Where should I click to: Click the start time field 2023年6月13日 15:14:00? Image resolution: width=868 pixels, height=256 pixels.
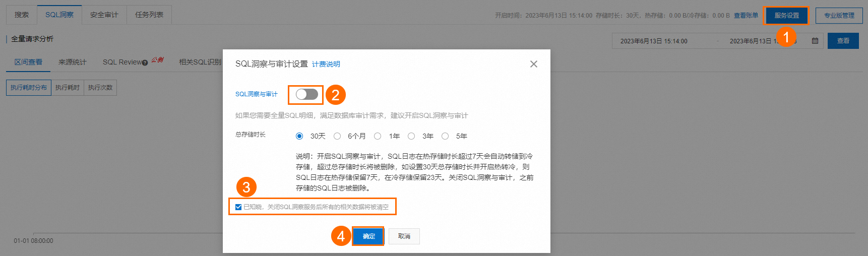pos(654,41)
